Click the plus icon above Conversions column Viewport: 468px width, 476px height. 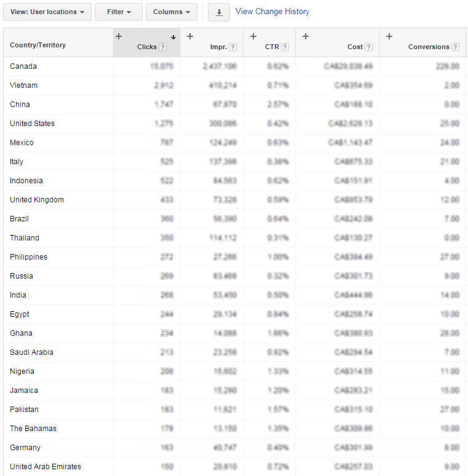pos(389,36)
